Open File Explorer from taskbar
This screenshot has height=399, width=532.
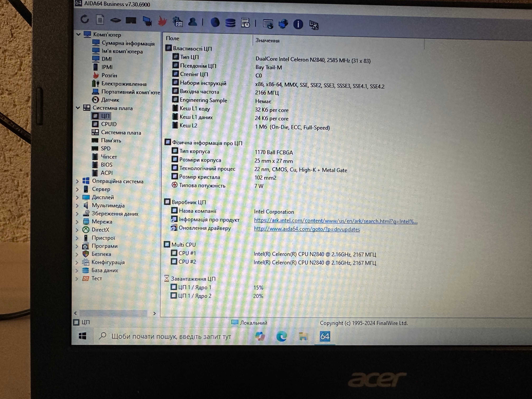pos(303,336)
